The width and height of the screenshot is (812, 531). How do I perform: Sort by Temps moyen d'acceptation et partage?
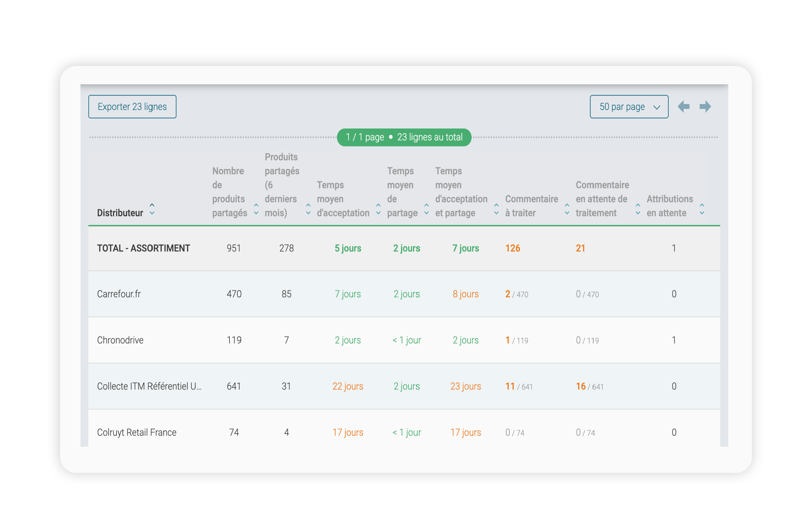[496, 209]
